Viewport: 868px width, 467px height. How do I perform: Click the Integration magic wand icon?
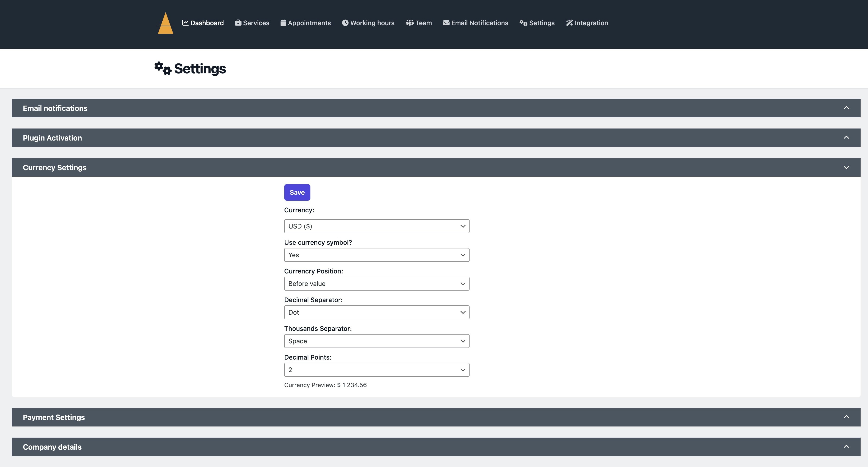569,23
